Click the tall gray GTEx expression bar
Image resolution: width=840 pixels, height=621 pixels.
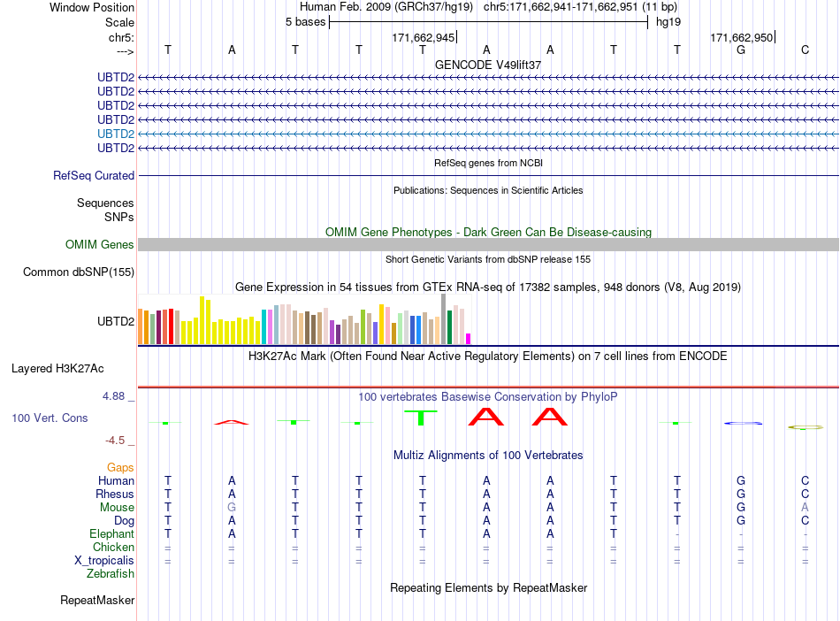(444, 318)
